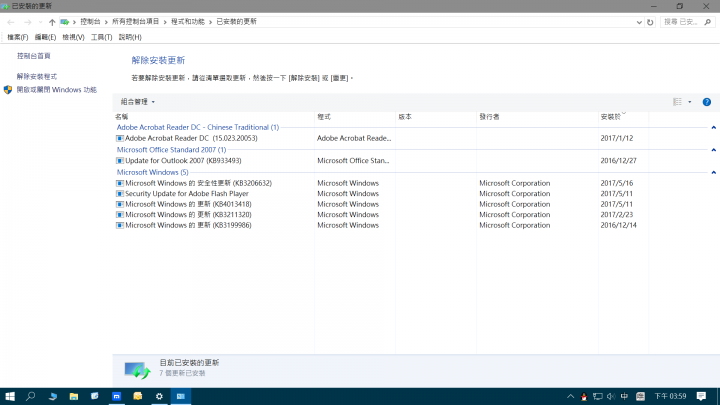Open the 說明(H) menu
This screenshot has height=405, width=720.
(130, 37)
